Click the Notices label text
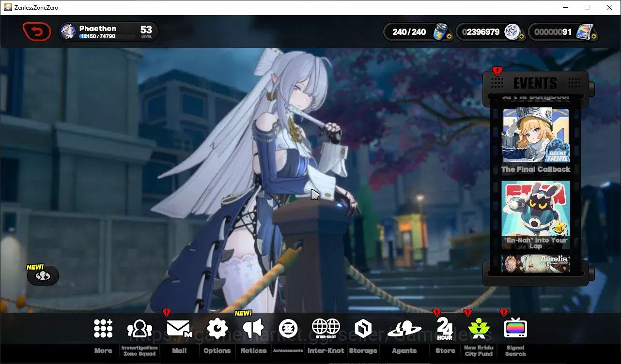This screenshot has height=364, width=621. coord(253,350)
